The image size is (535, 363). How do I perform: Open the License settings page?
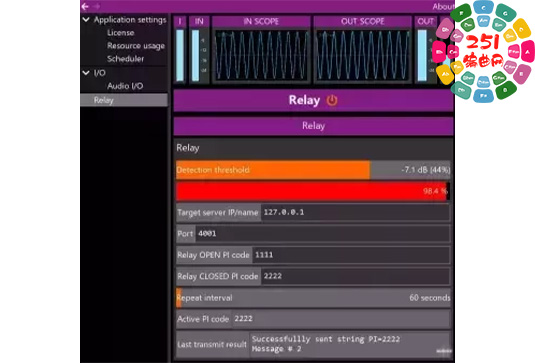point(120,33)
